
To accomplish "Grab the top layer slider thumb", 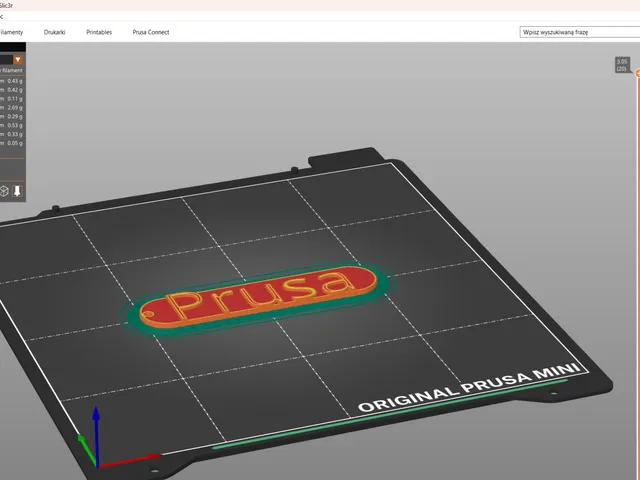I will coord(638,73).
